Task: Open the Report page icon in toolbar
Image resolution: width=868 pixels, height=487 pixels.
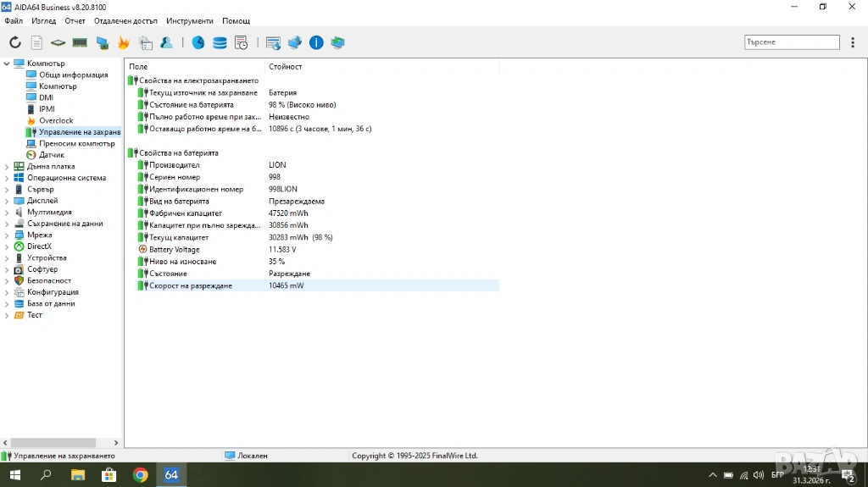Action: [36, 42]
